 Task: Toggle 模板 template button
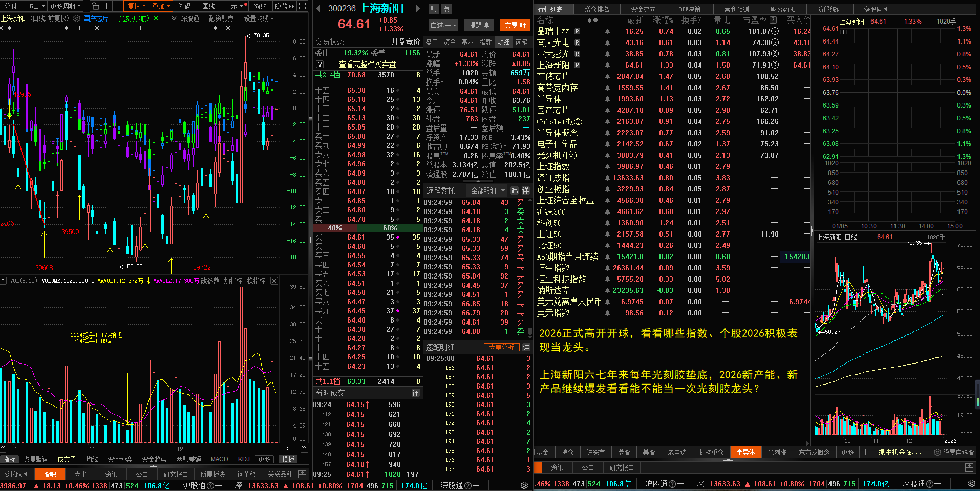pyautogui.click(x=288, y=459)
